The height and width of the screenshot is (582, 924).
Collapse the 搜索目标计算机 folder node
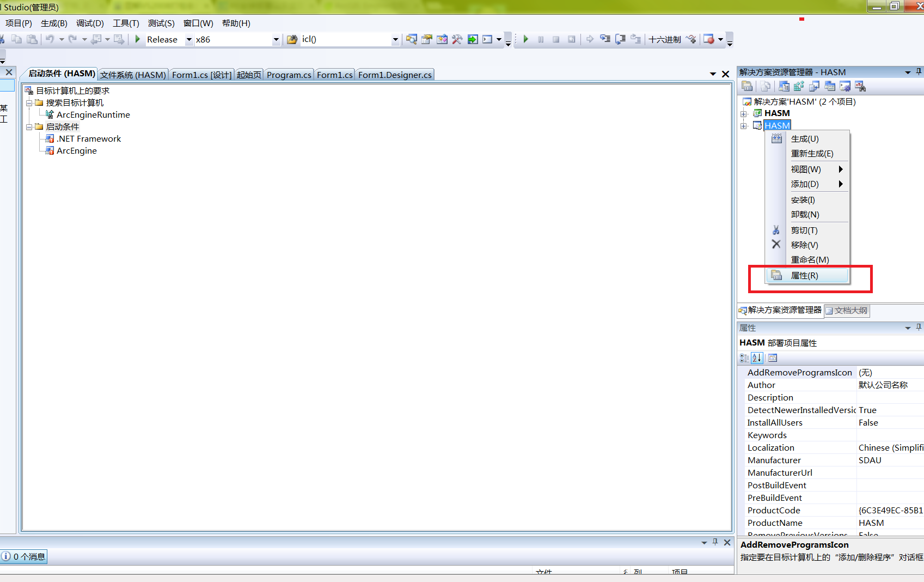pos(29,102)
